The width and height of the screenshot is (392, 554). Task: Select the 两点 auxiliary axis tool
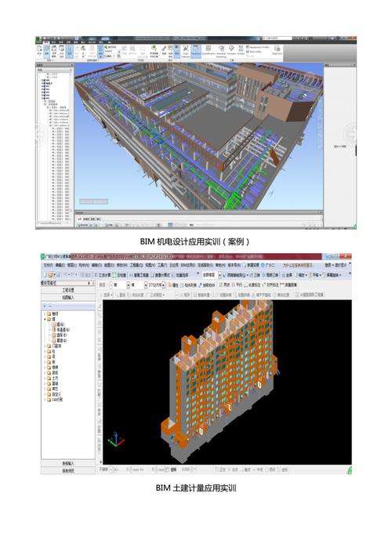click(225, 284)
